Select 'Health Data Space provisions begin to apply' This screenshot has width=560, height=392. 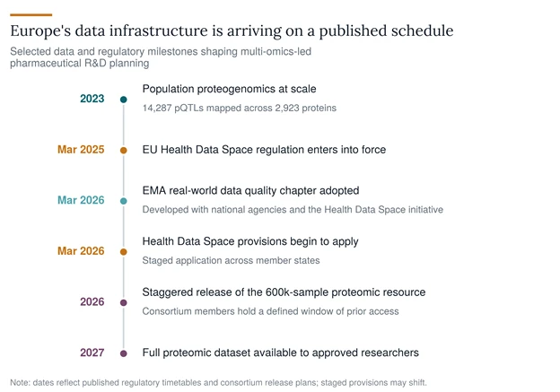click(250, 241)
